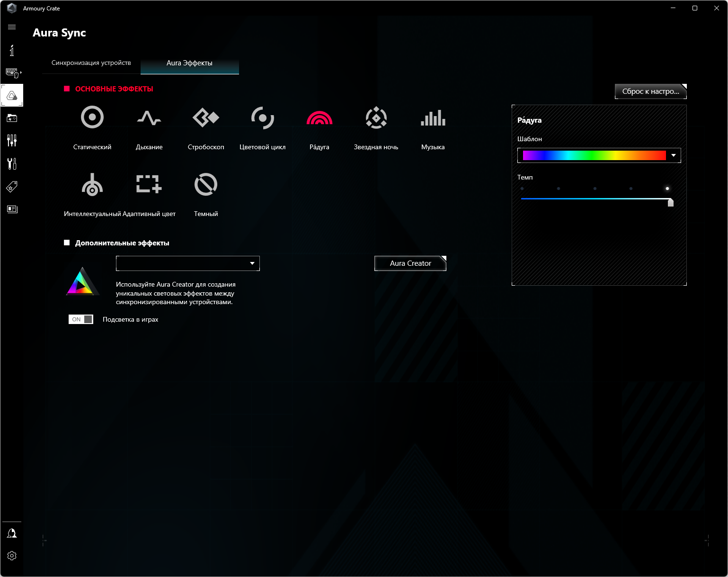
Task: Open the Deals tag sidebar icon
Action: tap(12, 187)
